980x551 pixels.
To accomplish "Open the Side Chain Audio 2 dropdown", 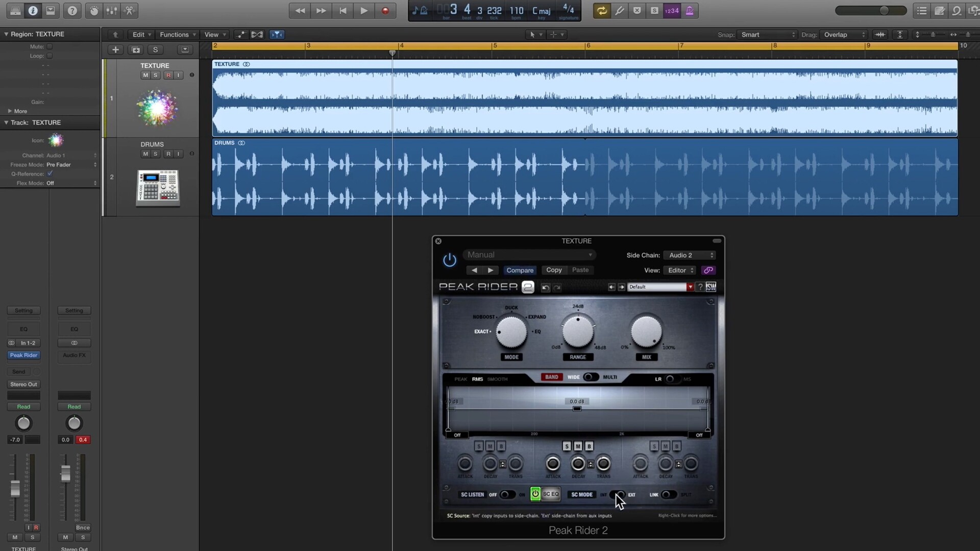I will point(690,255).
